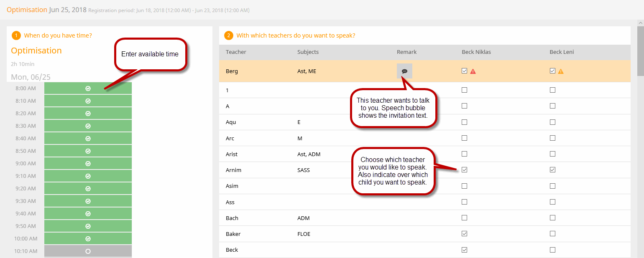Toggle the 8:10 AM time slot
644x258 pixels.
click(88, 101)
